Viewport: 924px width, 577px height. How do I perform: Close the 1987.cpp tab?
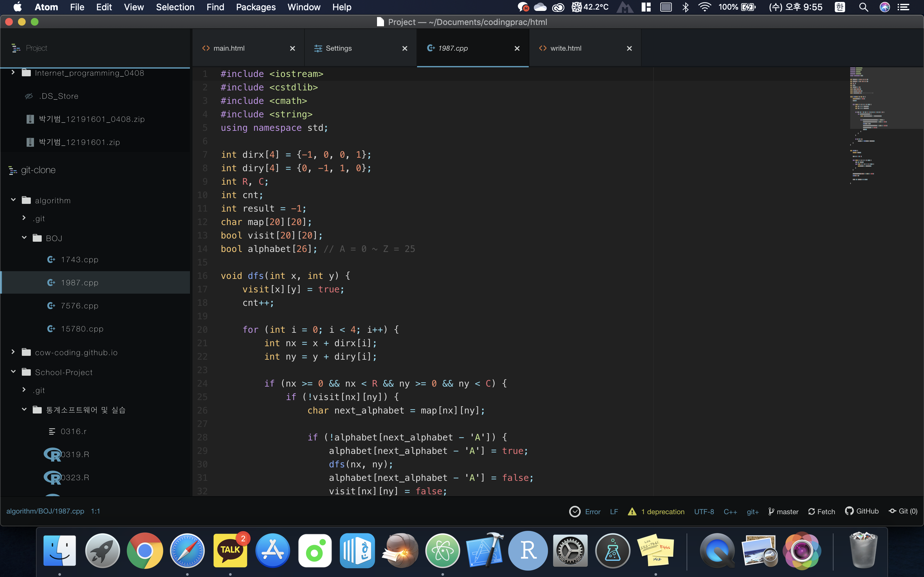click(517, 48)
